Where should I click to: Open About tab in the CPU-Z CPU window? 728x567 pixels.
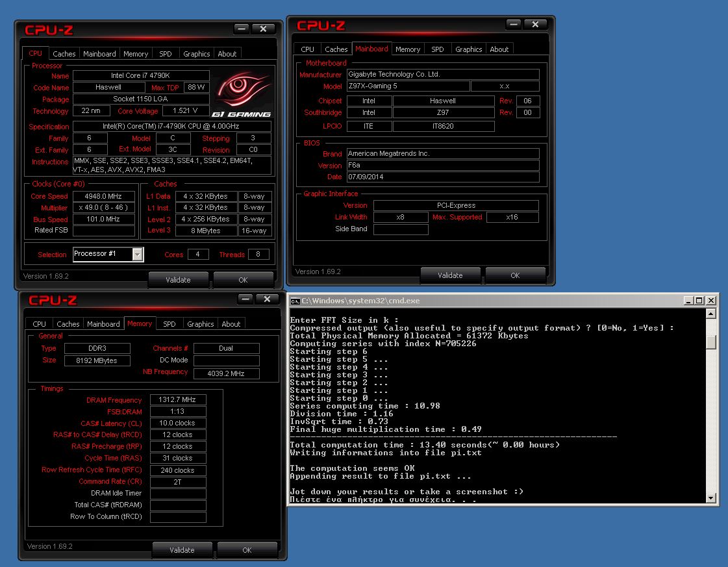coord(227,54)
